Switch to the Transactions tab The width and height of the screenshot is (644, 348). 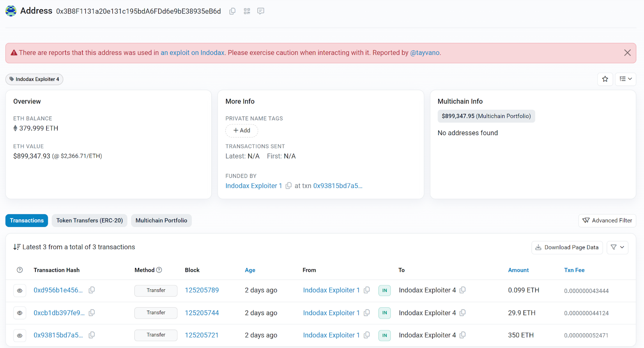27,220
